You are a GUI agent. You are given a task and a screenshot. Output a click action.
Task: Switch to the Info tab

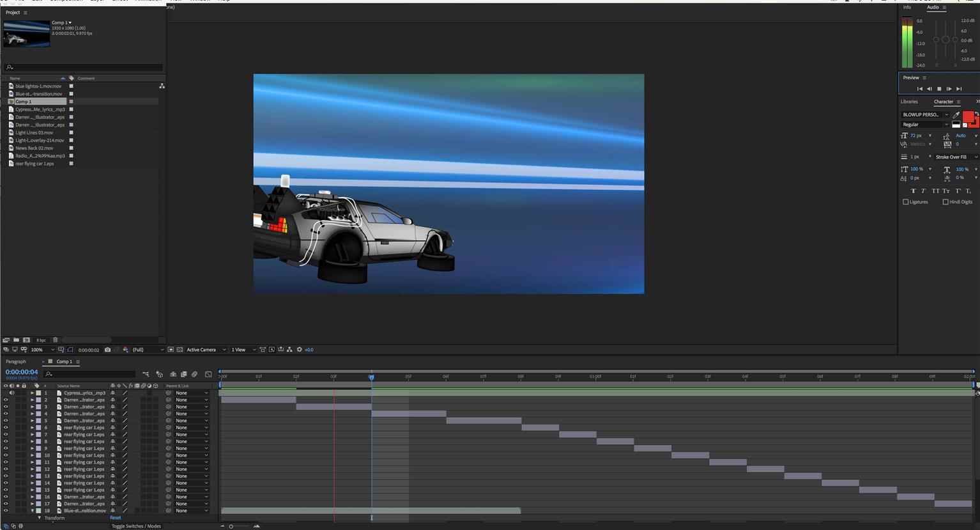[x=907, y=7]
